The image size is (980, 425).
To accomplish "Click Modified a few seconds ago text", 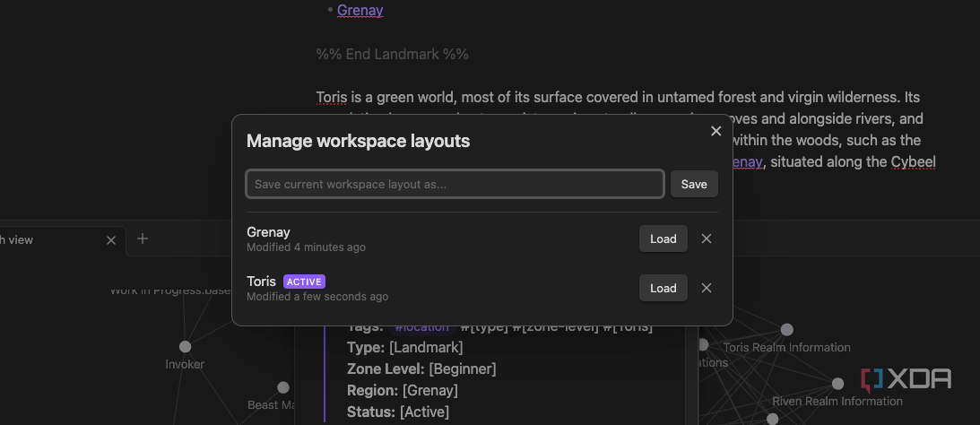I will [317, 297].
